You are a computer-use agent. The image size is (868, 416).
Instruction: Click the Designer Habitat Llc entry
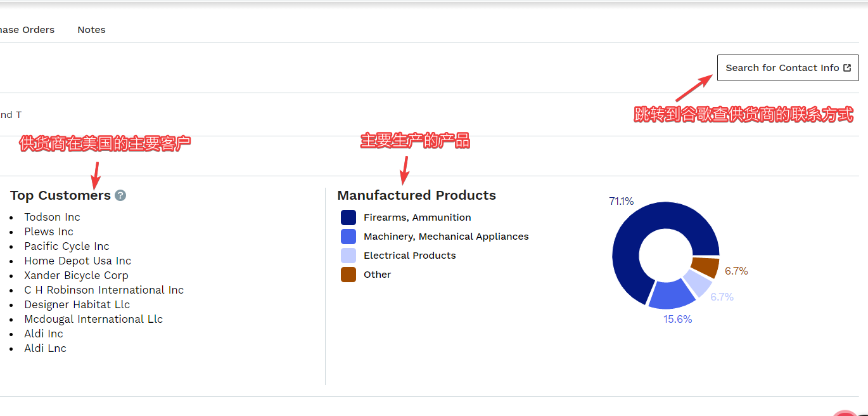tap(77, 304)
